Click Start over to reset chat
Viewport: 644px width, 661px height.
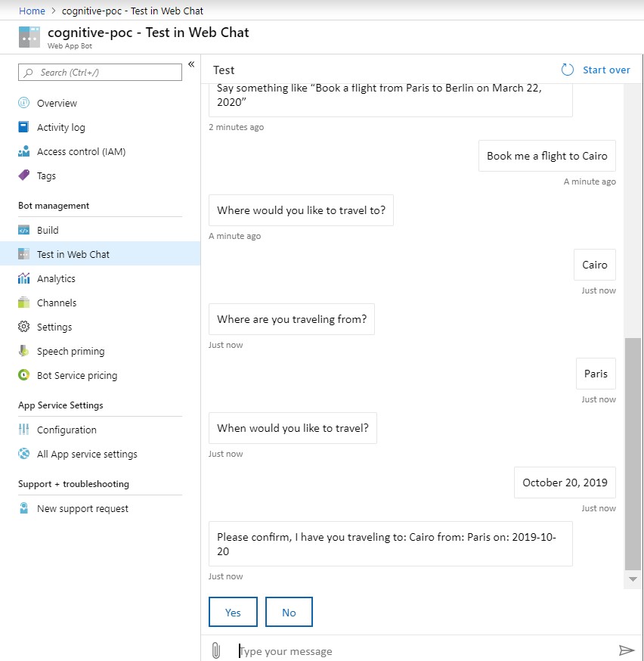pos(596,70)
